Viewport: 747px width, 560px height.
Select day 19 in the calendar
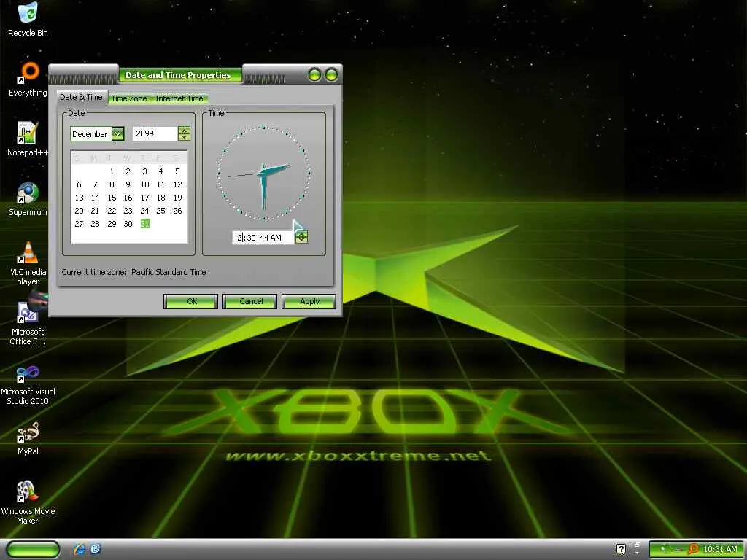(x=177, y=198)
